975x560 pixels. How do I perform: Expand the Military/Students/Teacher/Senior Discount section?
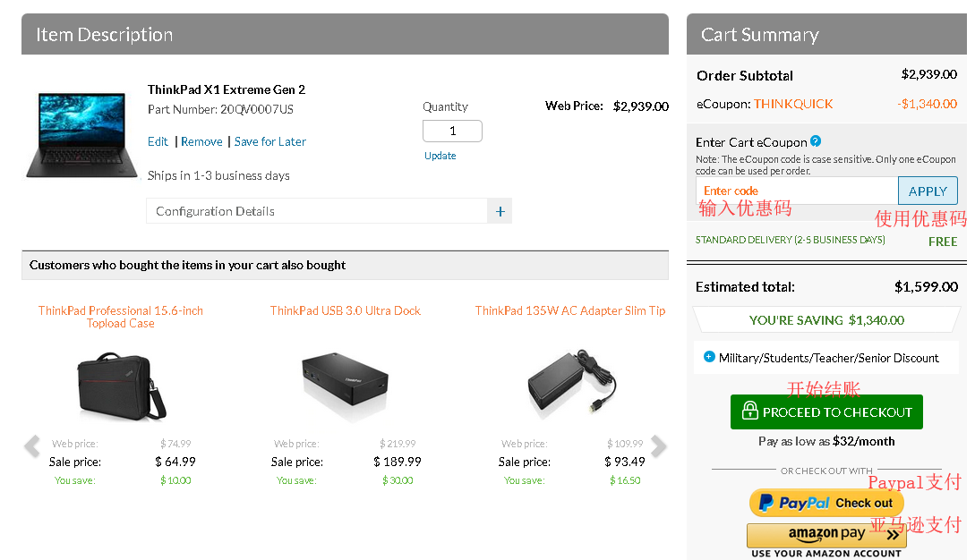click(709, 357)
